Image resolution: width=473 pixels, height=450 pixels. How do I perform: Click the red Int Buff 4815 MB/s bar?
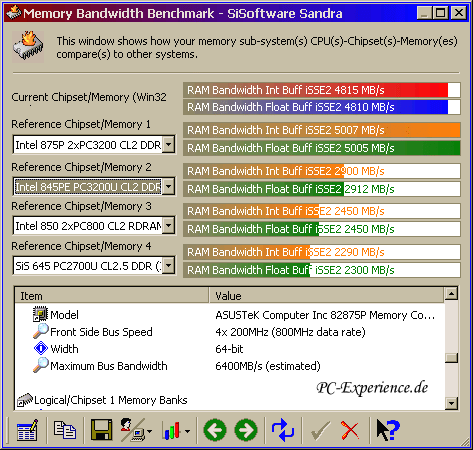[322, 90]
